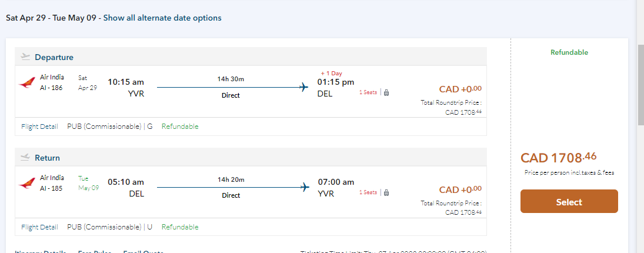This screenshot has width=644, height=253.
Task: Click the plane arrow icon on YVR-DEL route
Action: point(304,88)
